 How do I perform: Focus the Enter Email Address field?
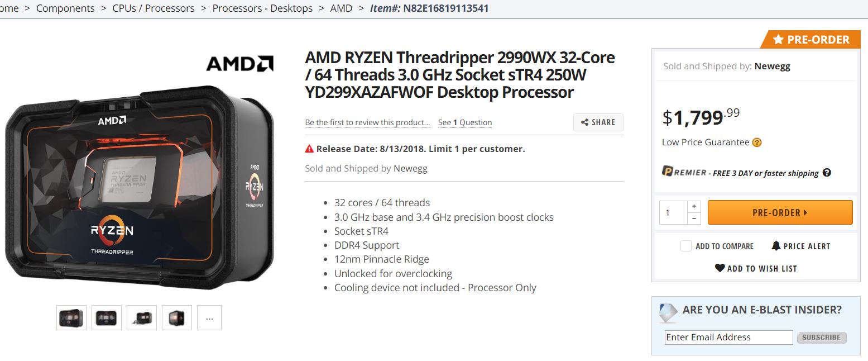728,338
